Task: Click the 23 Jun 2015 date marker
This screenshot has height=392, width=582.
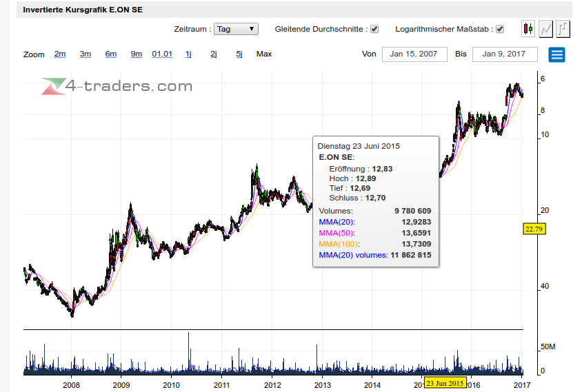Action: coord(445,383)
